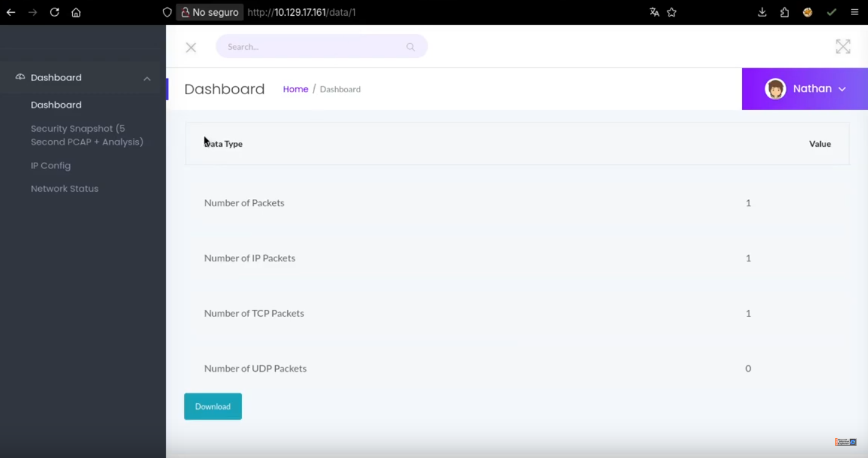The width and height of the screenshot is (868, 458).
Task: Select IP Config in sidebar
Action: 51,166
